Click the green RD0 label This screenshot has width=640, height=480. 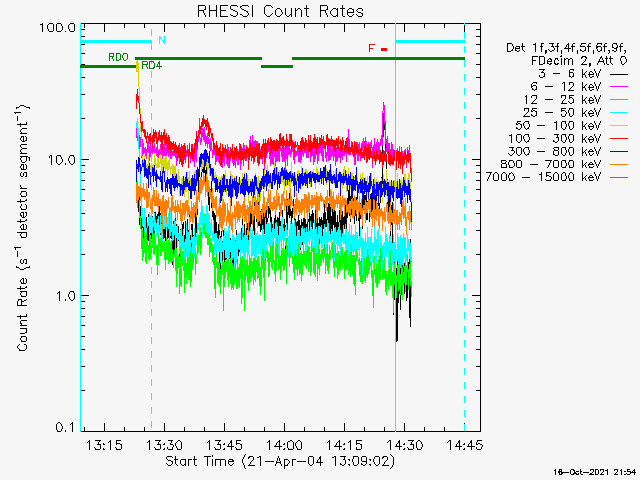(x=118, y=57)
